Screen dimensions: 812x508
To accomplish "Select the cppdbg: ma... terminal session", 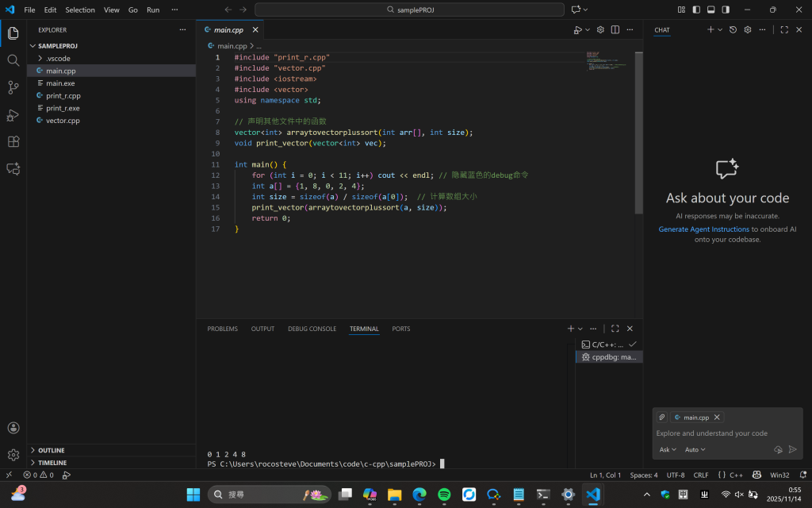I will pos(609,357).
